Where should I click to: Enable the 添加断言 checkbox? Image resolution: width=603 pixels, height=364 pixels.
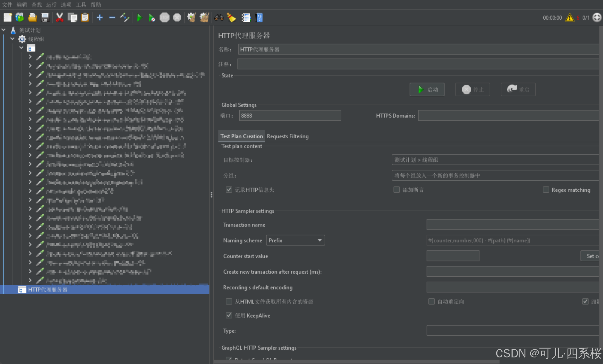(x=396, y=190)
